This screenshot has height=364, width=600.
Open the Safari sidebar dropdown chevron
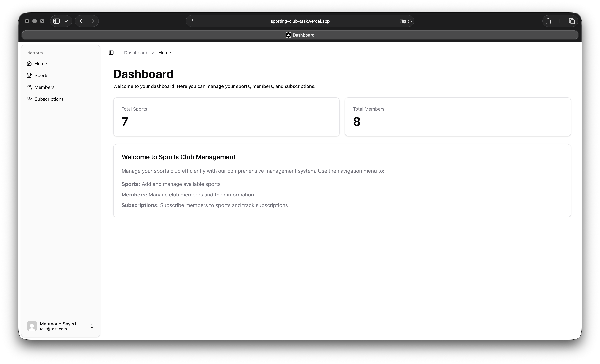66,21
